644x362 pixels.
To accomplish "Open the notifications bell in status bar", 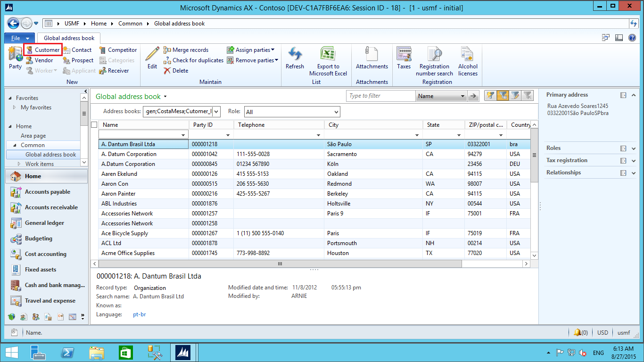I will point(580,332).
